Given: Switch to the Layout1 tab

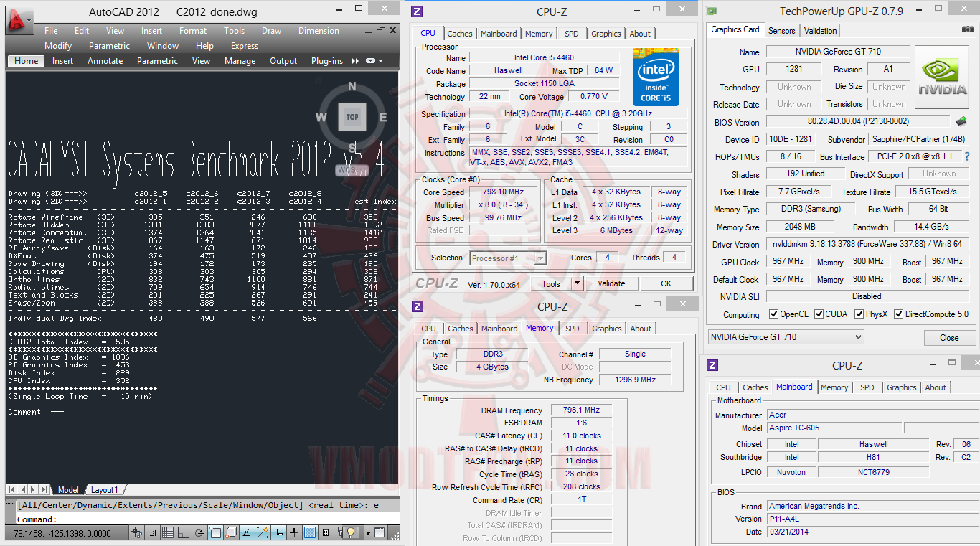Looking at the screenshot, I should (x=104, y=490).
